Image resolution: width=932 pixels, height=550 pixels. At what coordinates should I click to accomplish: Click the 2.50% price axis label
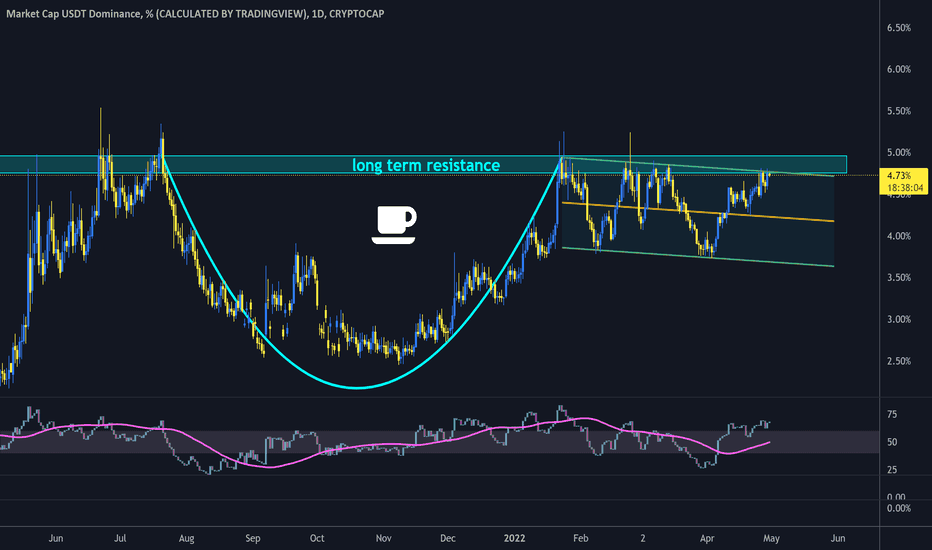point(899,361)
